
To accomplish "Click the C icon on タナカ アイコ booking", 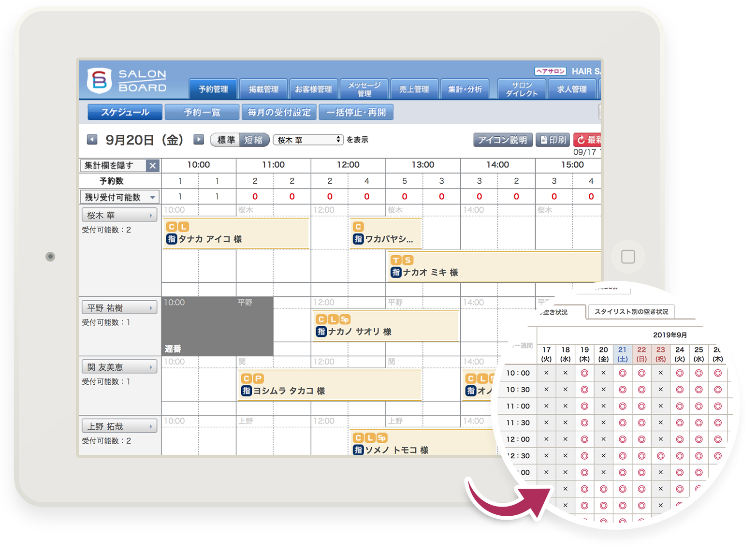I will tap(171, 227).
